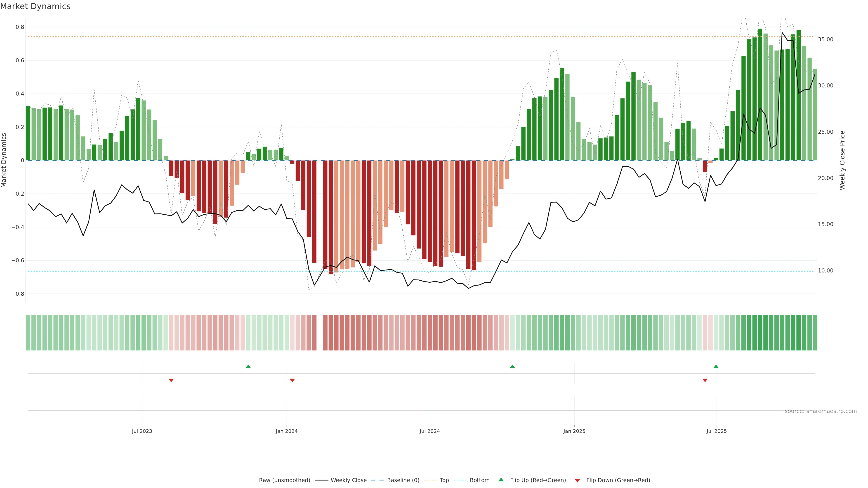868x488 pixels.
Task: Click the red flip-down marker before Jul 2025
Action: pos(705,380)
